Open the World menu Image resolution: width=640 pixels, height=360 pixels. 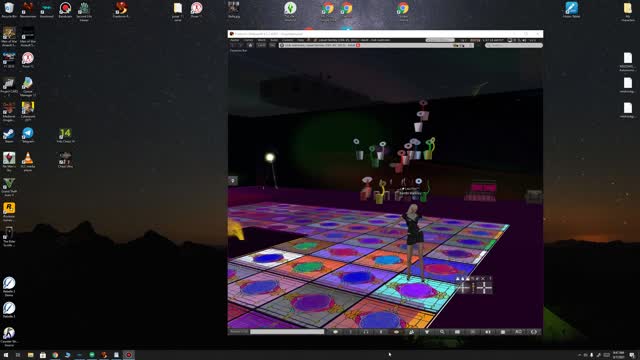(262, 40)
